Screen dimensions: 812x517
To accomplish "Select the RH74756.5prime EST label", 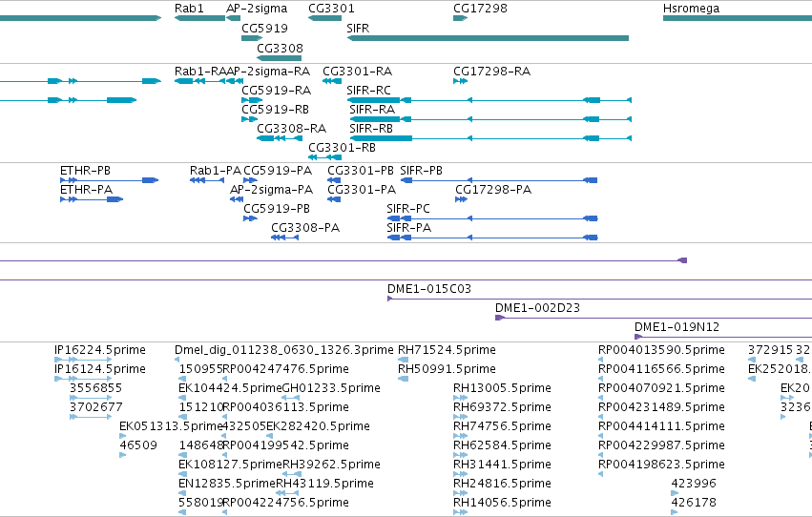I will point(502,426).
